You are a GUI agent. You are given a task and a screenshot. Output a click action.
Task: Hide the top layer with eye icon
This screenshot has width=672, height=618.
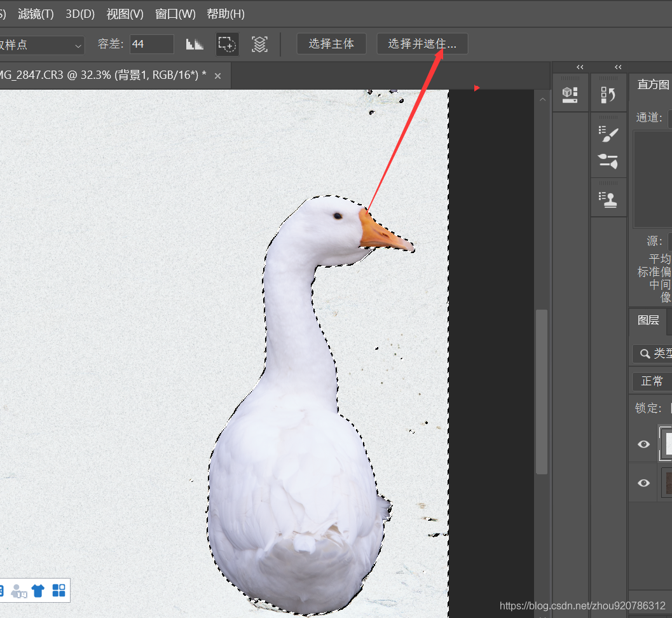(643, 444)
